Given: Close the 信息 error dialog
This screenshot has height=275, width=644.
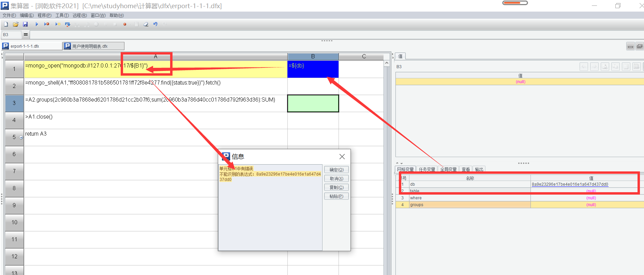Looking at the screenshot, I should 342,156.
